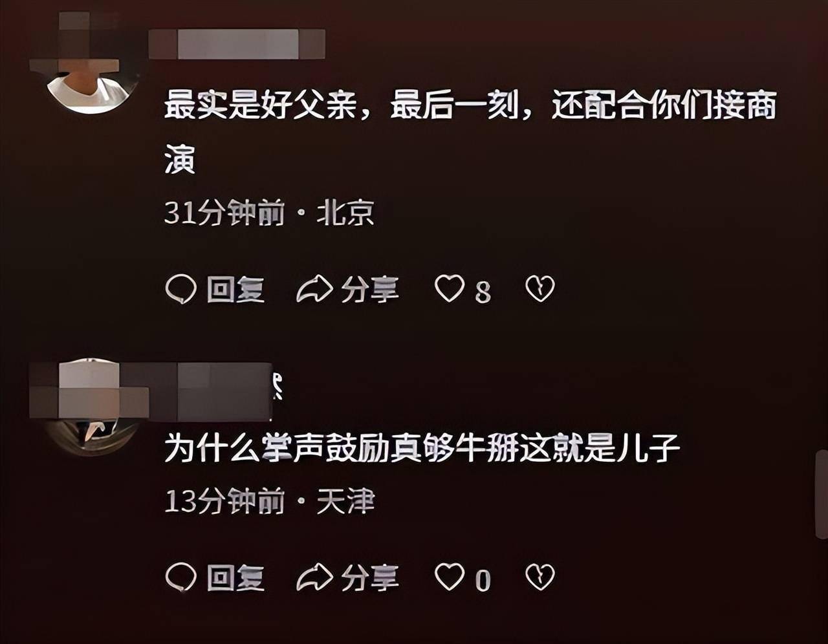Click 回复 text under Tianjin comment
The image size is (828, 644).
235,577
